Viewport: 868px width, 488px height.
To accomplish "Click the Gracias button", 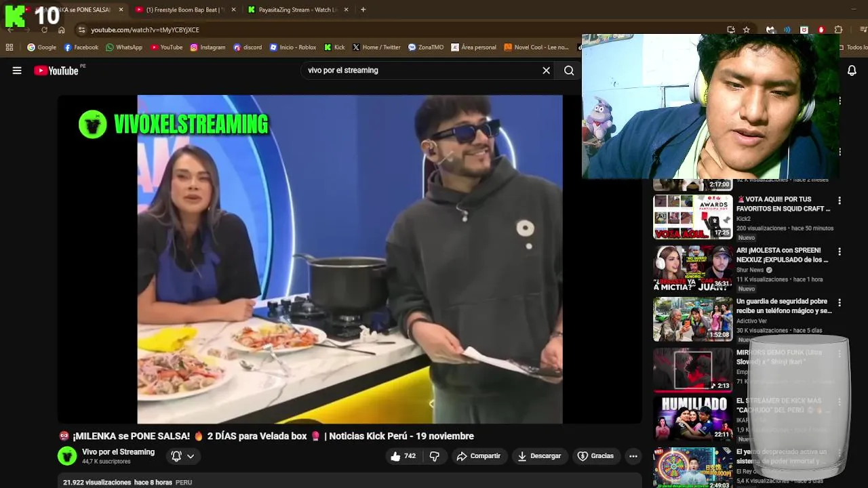I will [x=595, y=456].
